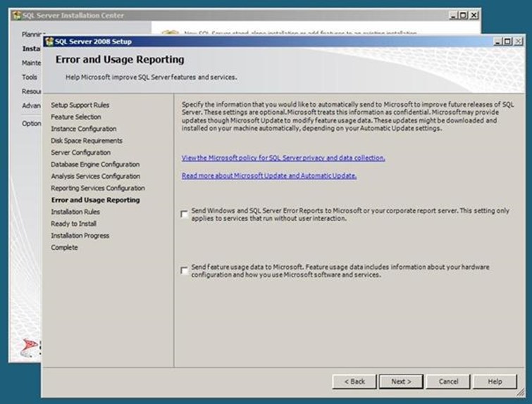Select the Complete step
Viewport: 532px width, 404px height.
64,248
